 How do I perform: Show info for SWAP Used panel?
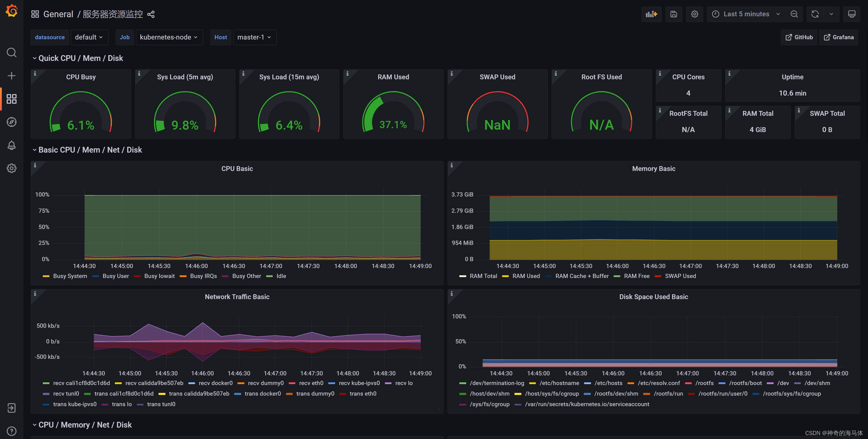click(x=451, y=74)
